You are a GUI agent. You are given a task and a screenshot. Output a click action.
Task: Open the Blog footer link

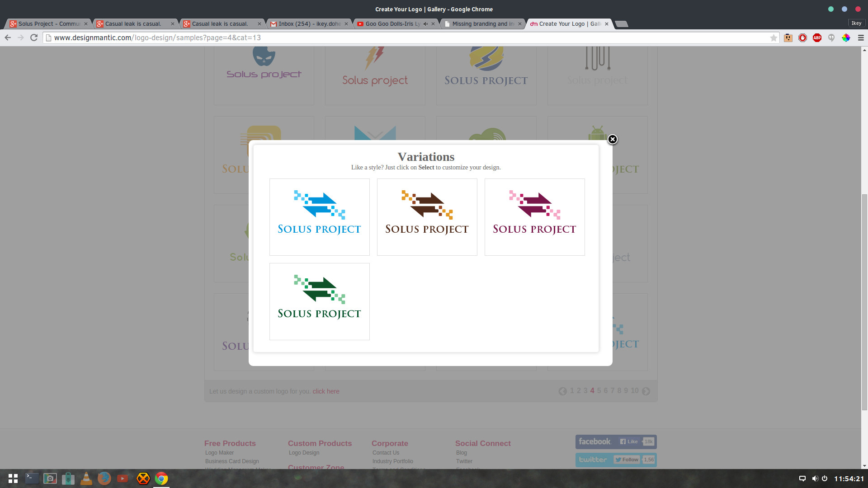[461, 453]
